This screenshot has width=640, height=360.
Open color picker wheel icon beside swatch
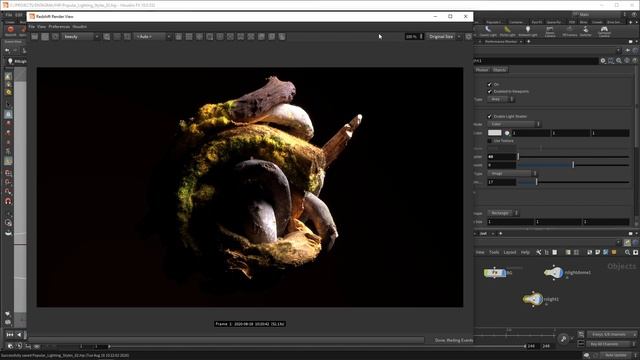click(507, 133)
